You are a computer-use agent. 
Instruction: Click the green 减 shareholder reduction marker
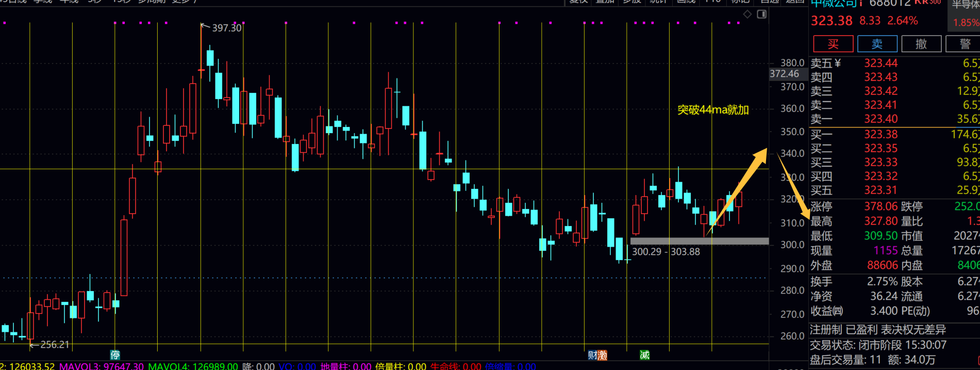(644, 355)
